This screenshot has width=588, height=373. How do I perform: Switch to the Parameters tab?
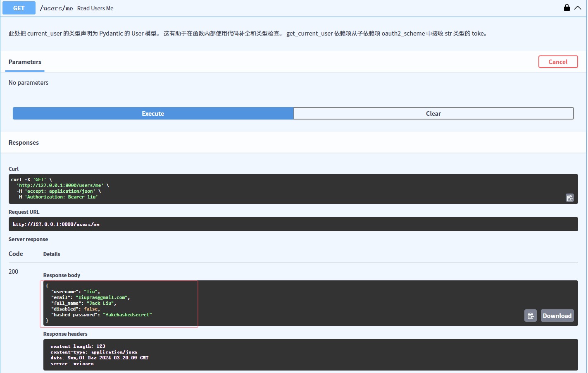click(25, 62)
